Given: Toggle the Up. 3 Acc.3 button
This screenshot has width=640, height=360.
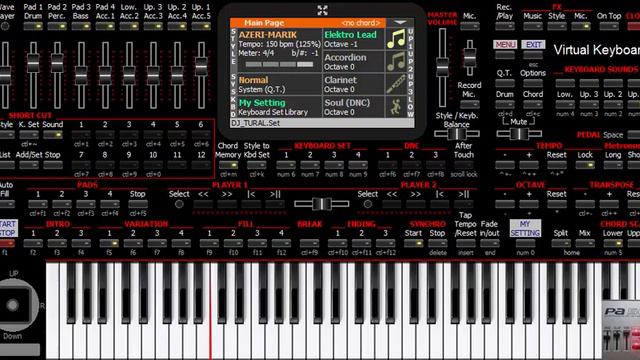Looking at the screenshot, I should [153, 27].
